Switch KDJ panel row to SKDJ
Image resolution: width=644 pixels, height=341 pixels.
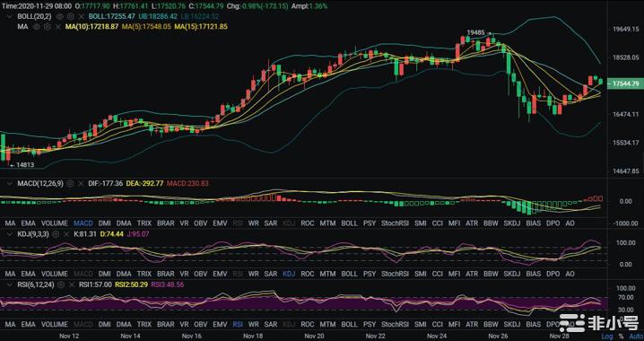click(512, 274)
